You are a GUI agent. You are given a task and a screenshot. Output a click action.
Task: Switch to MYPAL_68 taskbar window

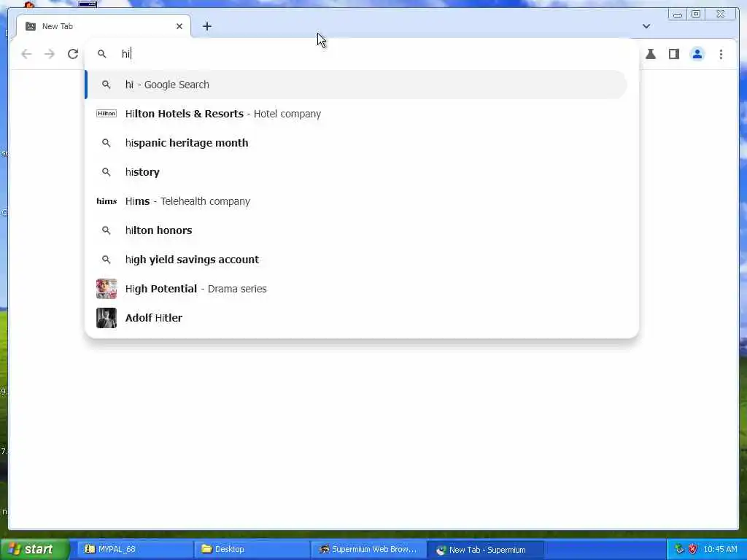(x=135, y=549)
